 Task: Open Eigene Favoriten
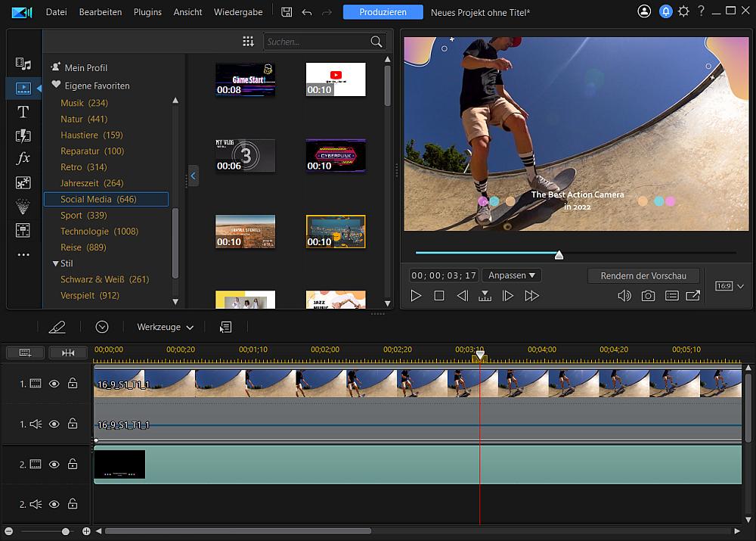[x=90, y=86]
